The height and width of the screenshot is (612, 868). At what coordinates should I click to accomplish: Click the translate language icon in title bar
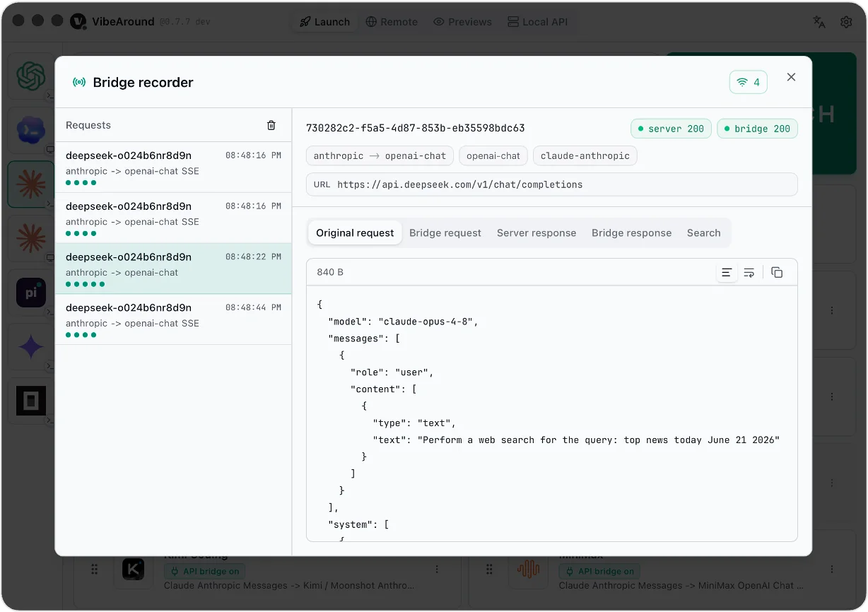[x=819, y=22]
